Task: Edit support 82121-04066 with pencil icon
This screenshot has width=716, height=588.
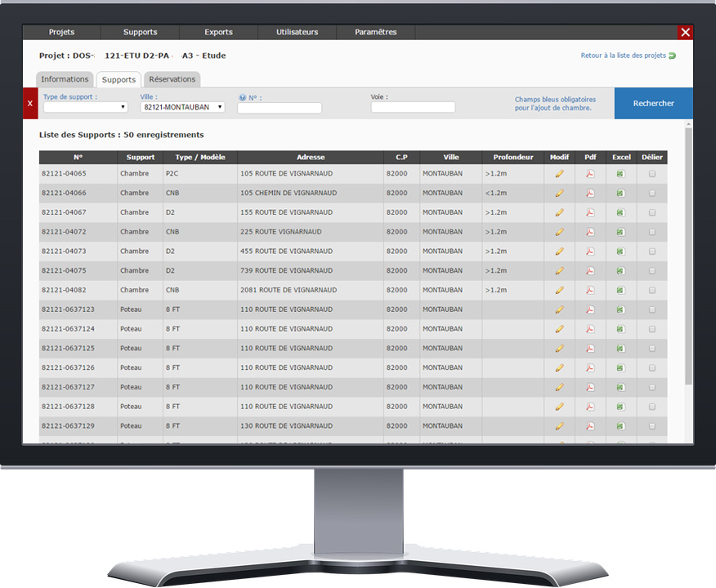Action: (x=559, y=194)
